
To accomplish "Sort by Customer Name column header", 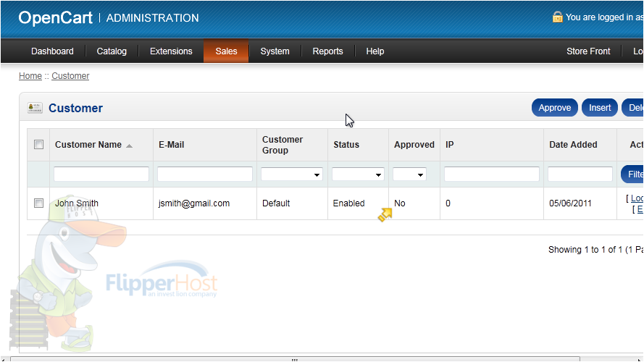I will pos(88,145).
